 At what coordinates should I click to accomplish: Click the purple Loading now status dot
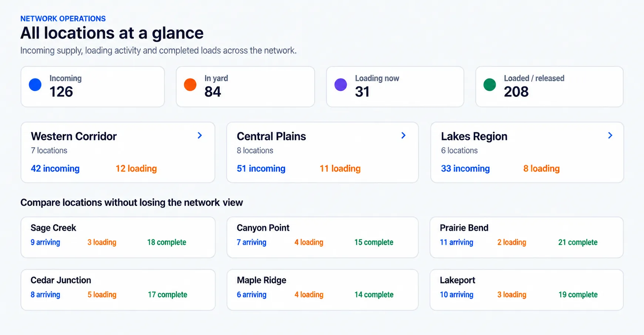[341, 84]
